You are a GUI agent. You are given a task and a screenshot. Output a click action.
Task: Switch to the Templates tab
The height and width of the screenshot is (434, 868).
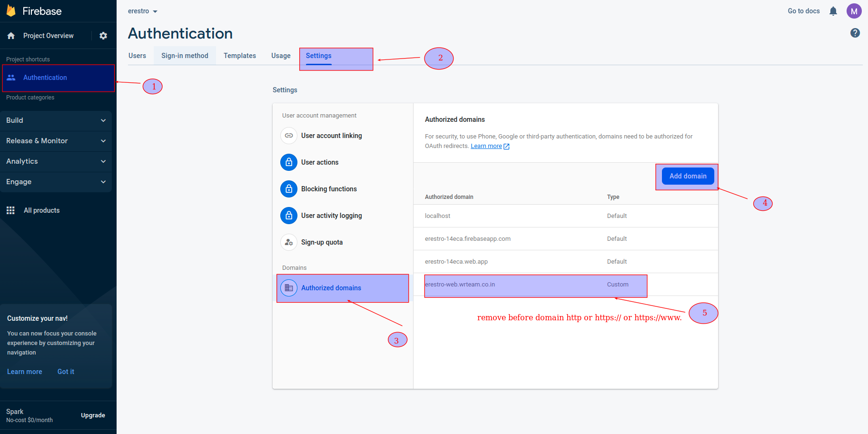(240, 56)
